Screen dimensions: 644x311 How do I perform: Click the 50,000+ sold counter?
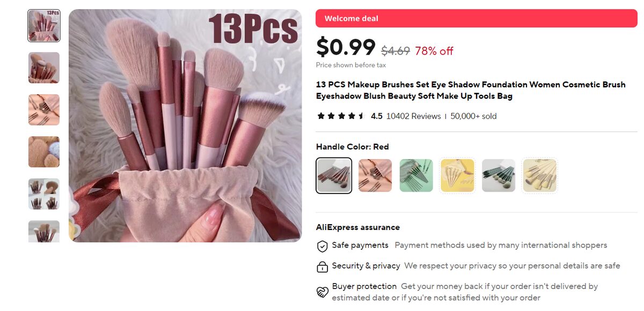[473, 115]
